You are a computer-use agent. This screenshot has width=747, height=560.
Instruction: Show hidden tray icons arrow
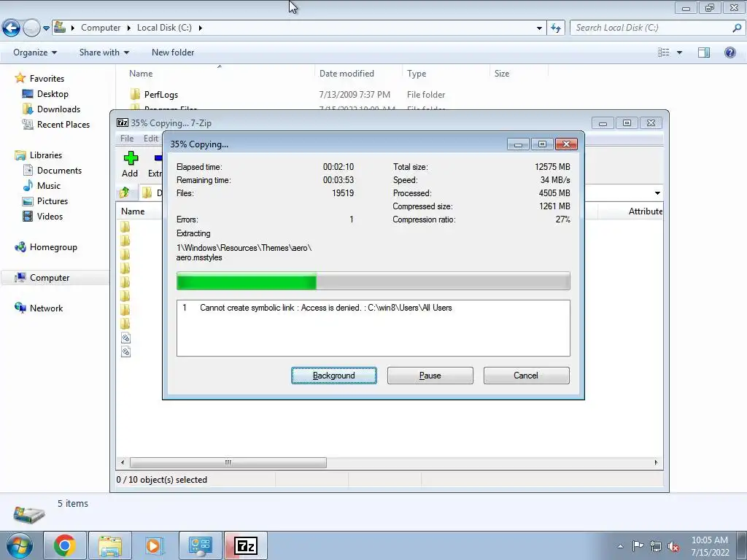pyautogui.click(x=620, y=546)
